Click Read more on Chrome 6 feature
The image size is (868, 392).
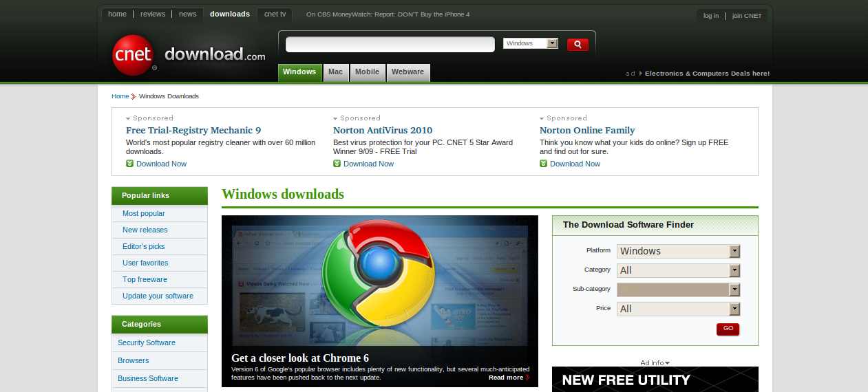click(506, 377)
